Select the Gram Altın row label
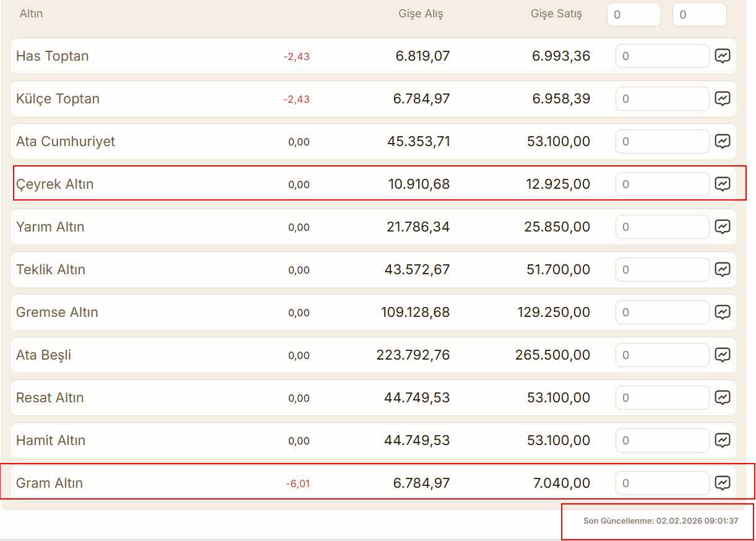Viewport: 756px width, 541px height. point(49,483)
